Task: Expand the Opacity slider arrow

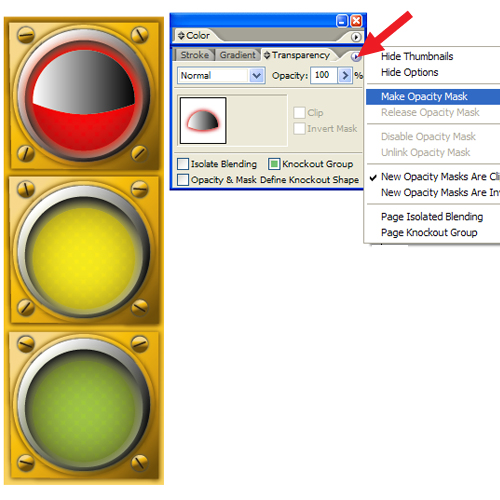Action: pyautogui.click(x=345, y=75)
